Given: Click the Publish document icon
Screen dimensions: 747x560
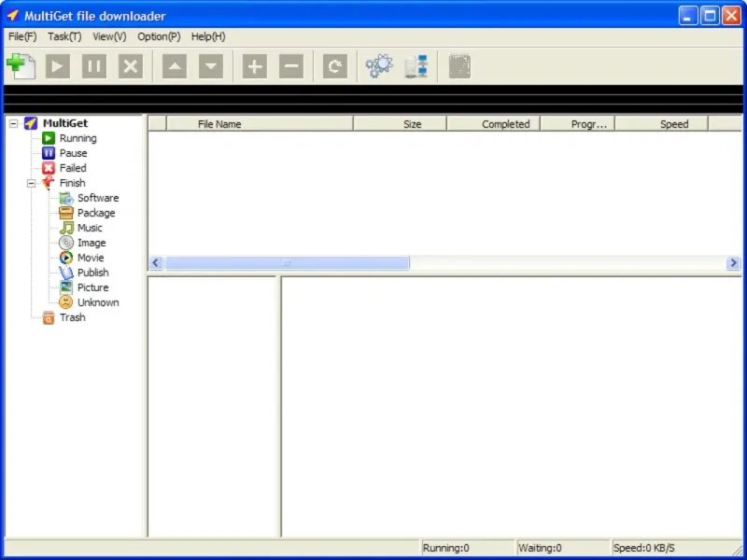Looking at the screenshot, I should point(66,273).
